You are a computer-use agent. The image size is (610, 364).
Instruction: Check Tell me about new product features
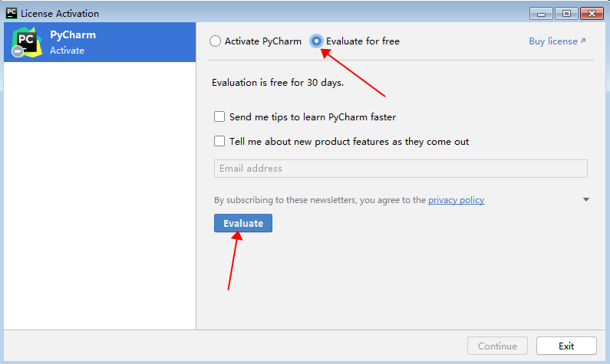coord(219,141)
